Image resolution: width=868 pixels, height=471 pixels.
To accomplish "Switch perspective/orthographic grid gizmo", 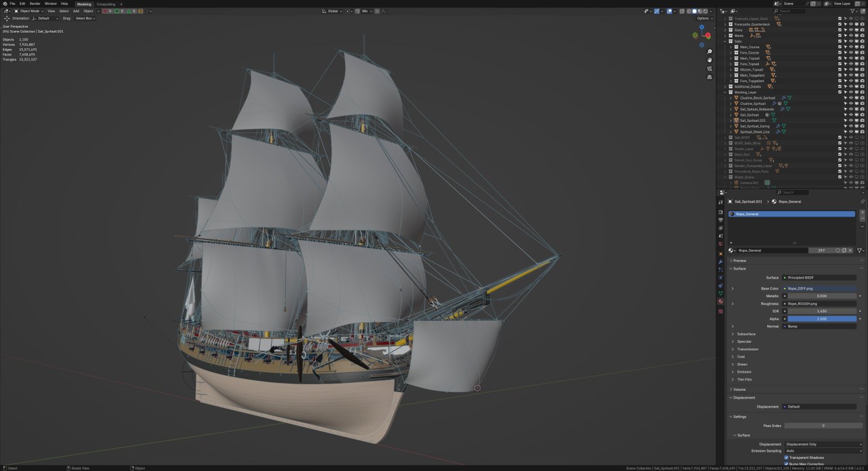I will [709, 77].
